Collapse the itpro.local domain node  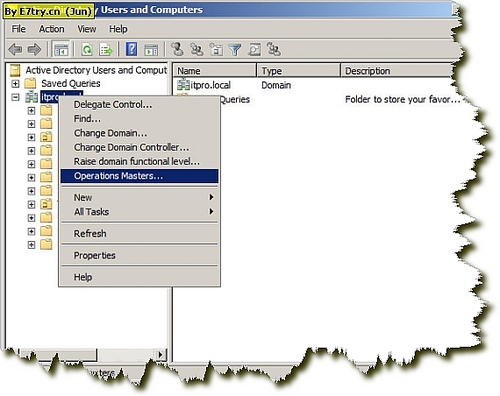15,97
